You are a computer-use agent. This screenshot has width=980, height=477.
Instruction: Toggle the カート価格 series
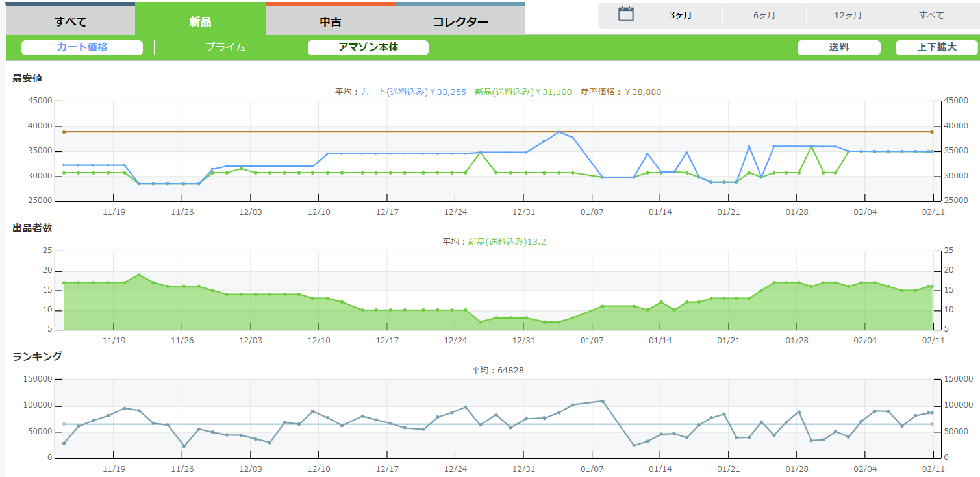[x=82, y=47]
